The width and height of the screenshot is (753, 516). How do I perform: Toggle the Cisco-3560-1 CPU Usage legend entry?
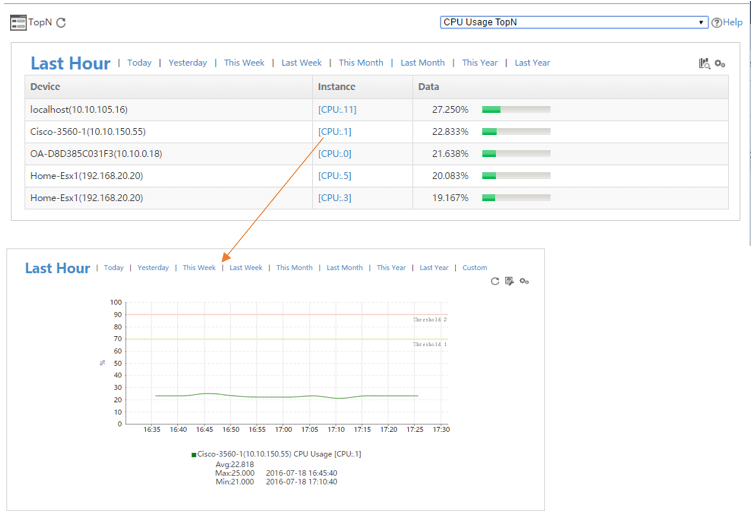point(276,453)
